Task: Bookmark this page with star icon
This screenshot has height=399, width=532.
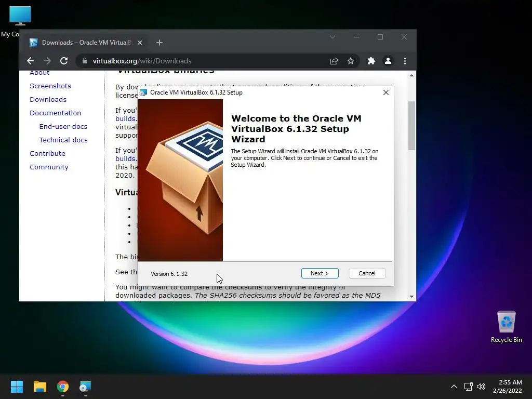Action: [351, 61]
